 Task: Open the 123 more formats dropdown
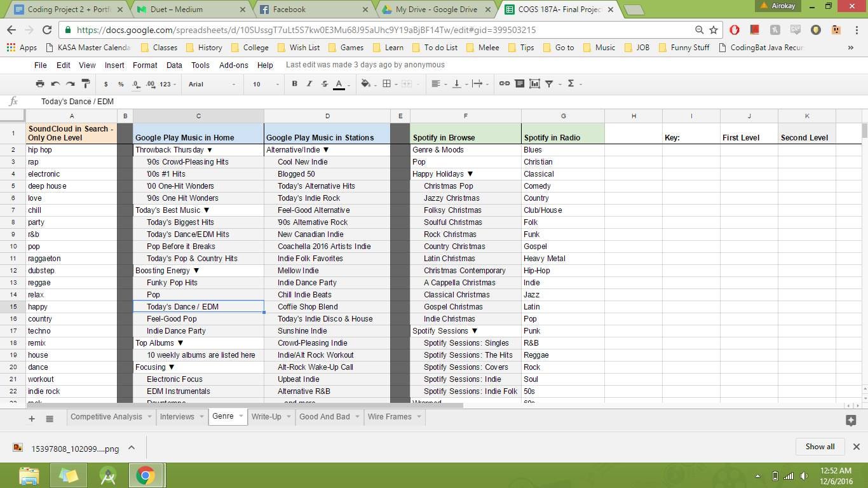(168, 84)
